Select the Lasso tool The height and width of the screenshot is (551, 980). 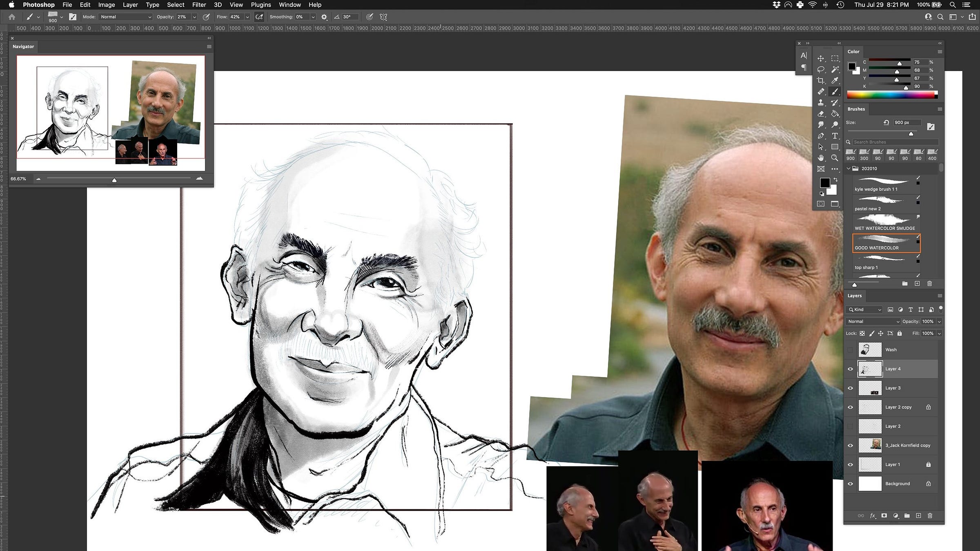tap(821, 70)
